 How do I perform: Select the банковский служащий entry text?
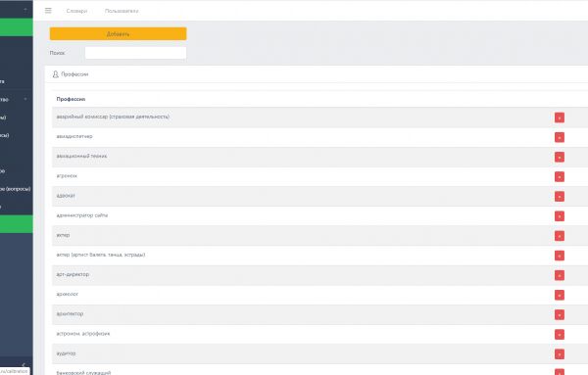83,373
